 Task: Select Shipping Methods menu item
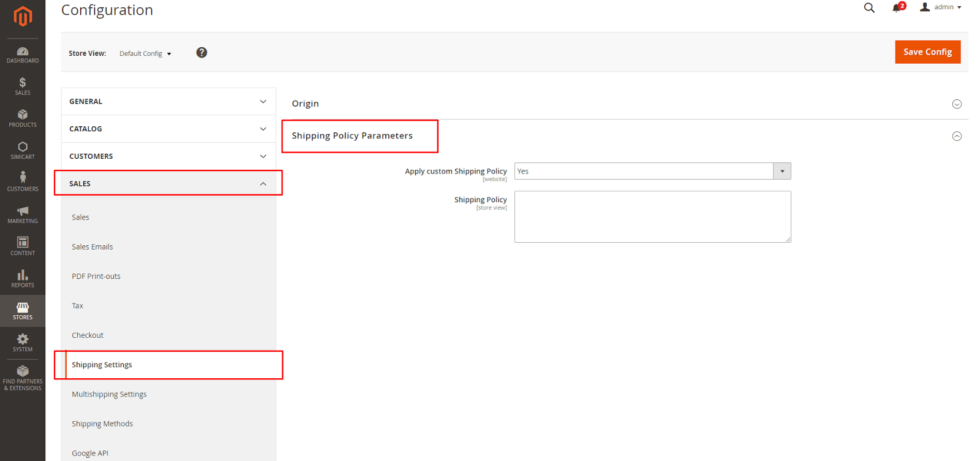[102, 424]
